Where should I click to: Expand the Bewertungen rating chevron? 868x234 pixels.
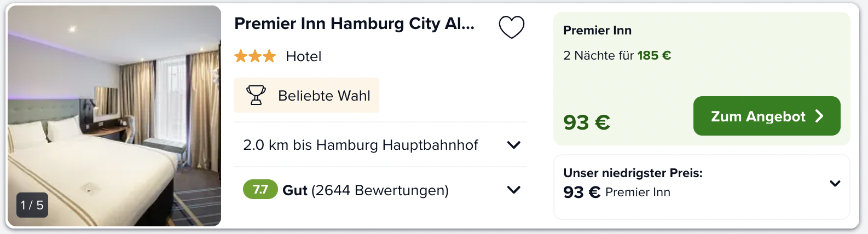513,190
